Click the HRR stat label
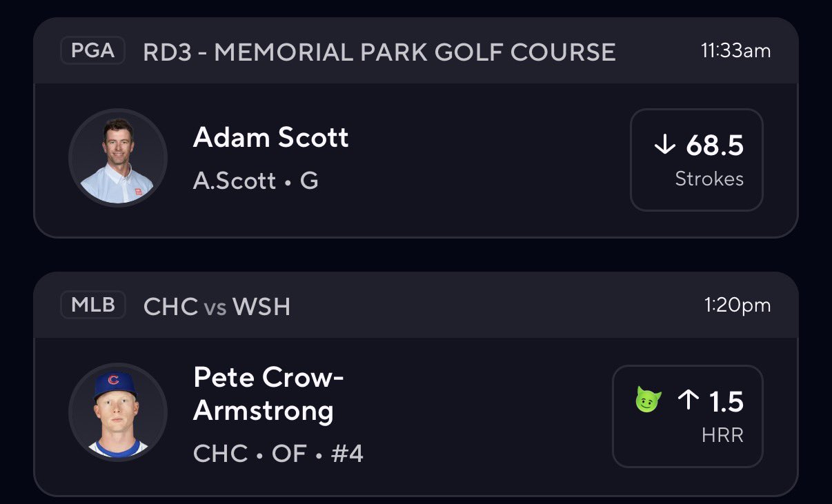The width and height of the screenshot is (832, 504). tap(722, 435)
